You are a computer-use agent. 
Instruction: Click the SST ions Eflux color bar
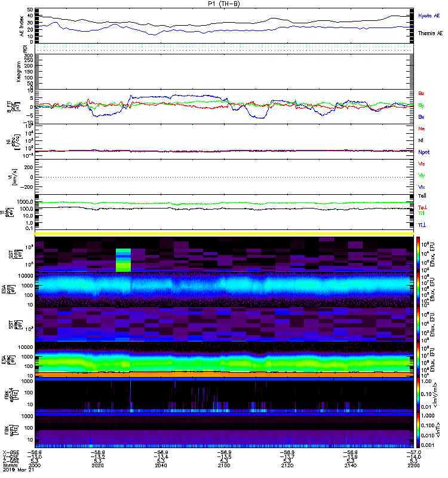418,255
